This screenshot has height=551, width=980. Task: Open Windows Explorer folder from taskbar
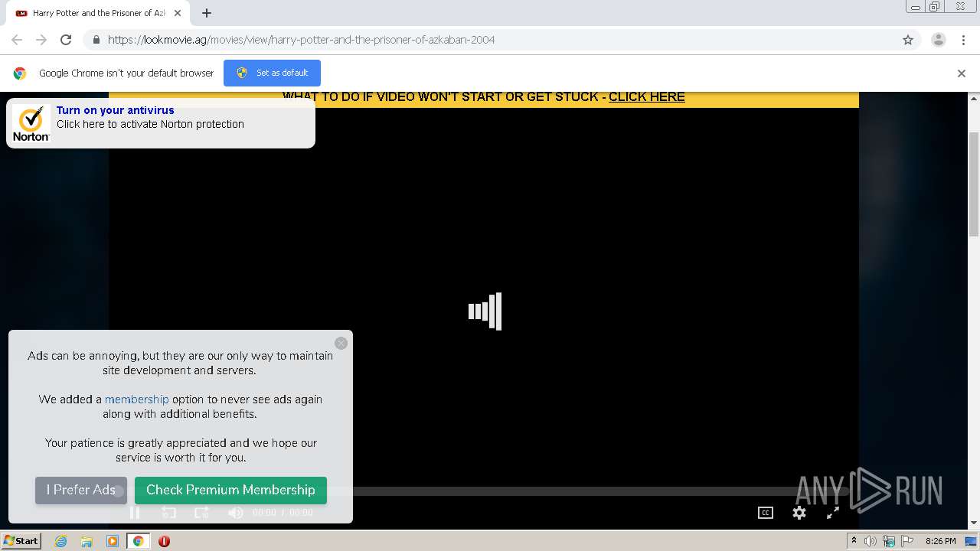pos(87,541)
